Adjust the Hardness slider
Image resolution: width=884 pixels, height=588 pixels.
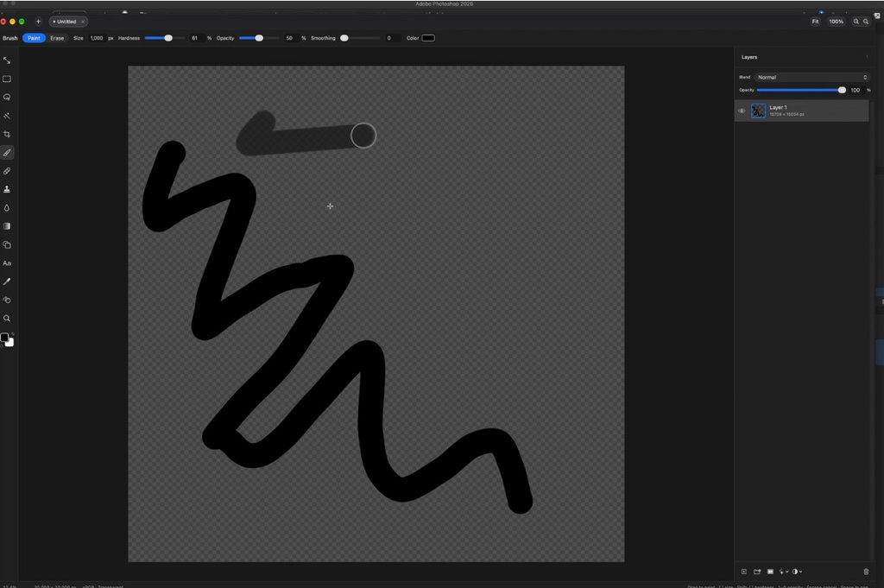coord(165,38)
